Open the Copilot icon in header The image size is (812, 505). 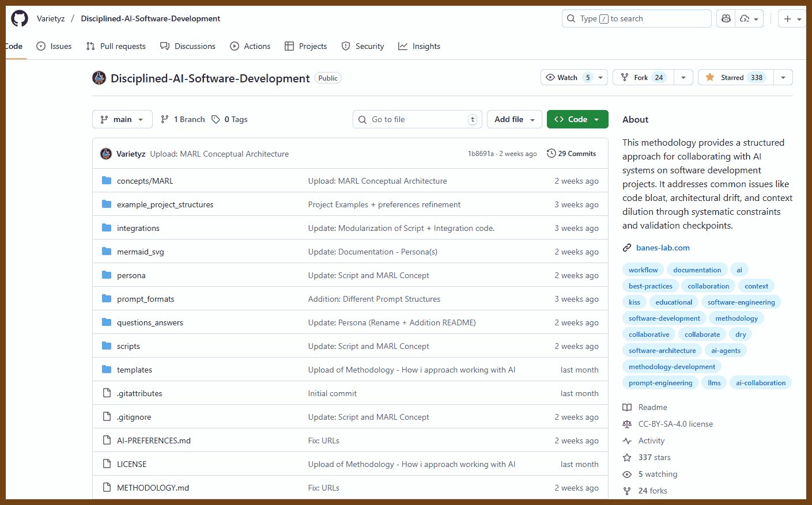(x=726, y=18)
